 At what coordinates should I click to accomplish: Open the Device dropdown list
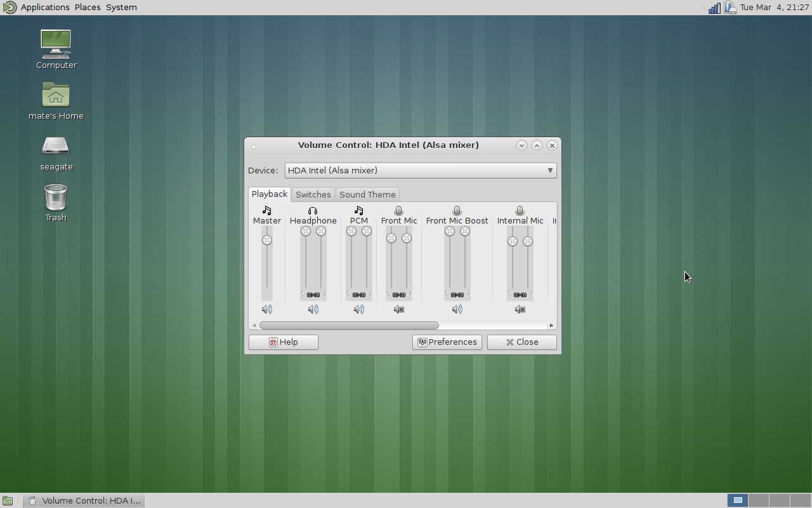(x=421, y=170)
